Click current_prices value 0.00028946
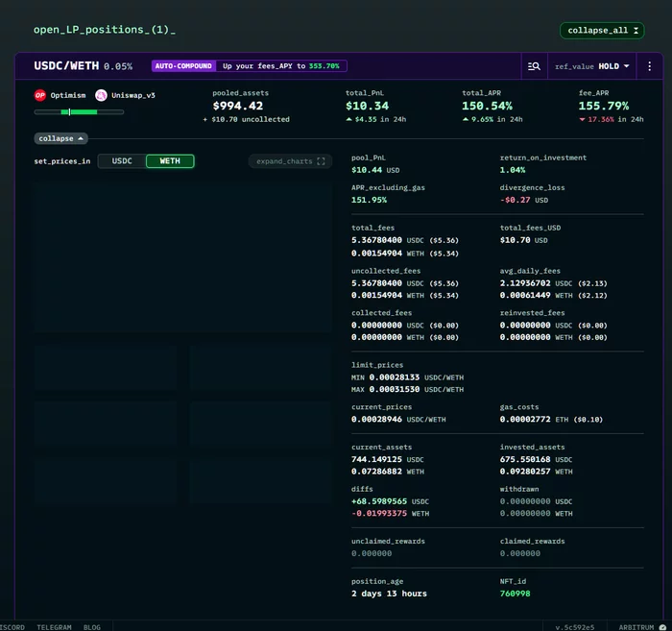 [x=376, y=419]
